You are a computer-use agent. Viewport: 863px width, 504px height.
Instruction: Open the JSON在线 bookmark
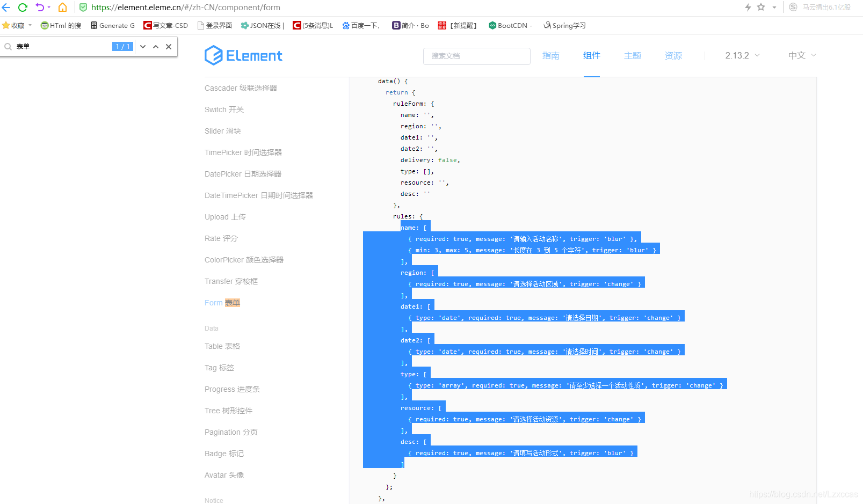pyautogui.click(x=262, y=25)
